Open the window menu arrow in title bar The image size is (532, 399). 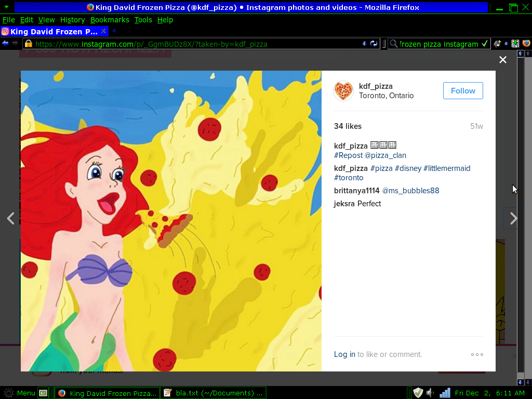click(x=6, y=7)
